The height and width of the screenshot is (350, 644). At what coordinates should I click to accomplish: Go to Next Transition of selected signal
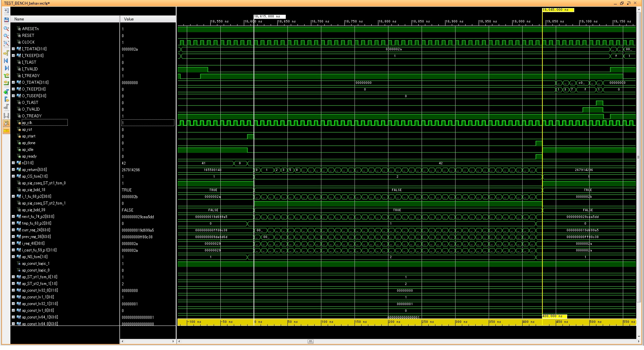tap(6, 83)
